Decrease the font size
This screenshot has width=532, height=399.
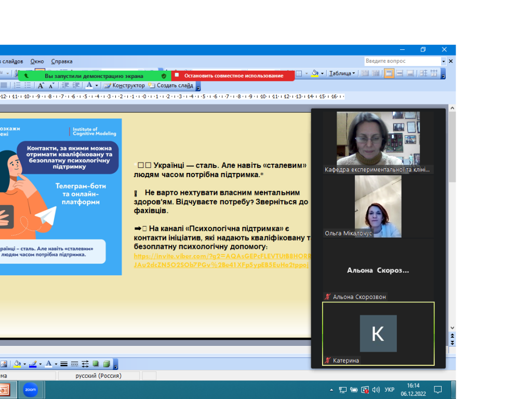click(51, 86)
